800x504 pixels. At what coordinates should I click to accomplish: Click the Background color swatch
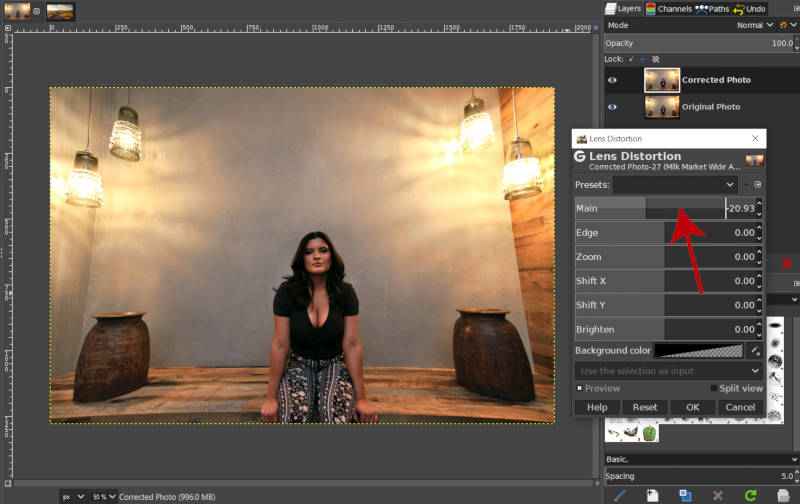tap(698, 350)
